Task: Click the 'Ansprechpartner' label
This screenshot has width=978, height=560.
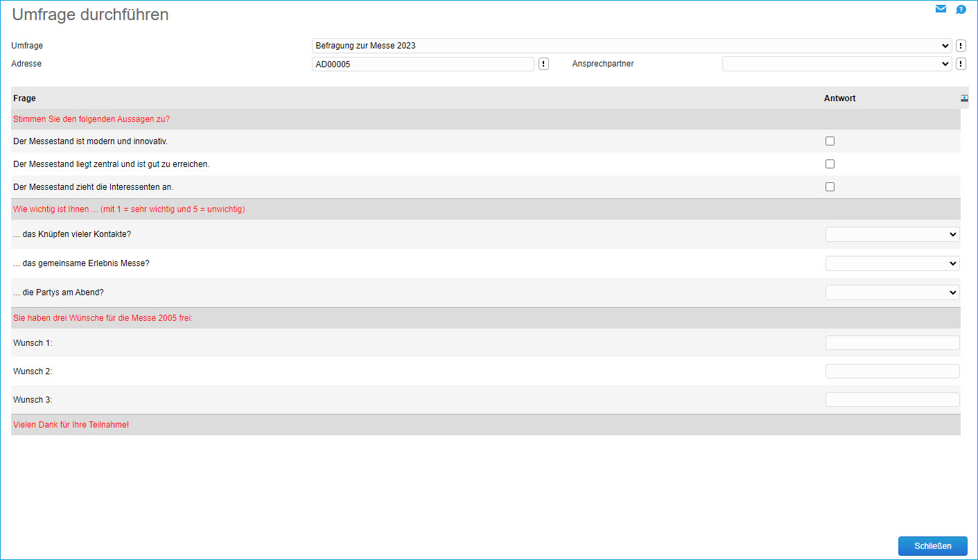Action: (x=603, y=64)
